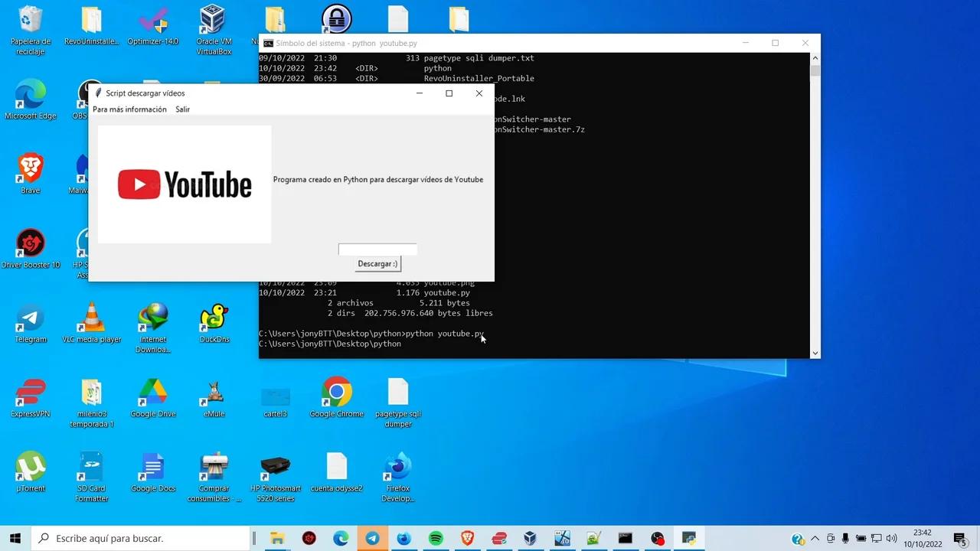This screenshot has width=980, height=551.
Task: Open the Windows Start menu
Action: click(x=14, y=538)
